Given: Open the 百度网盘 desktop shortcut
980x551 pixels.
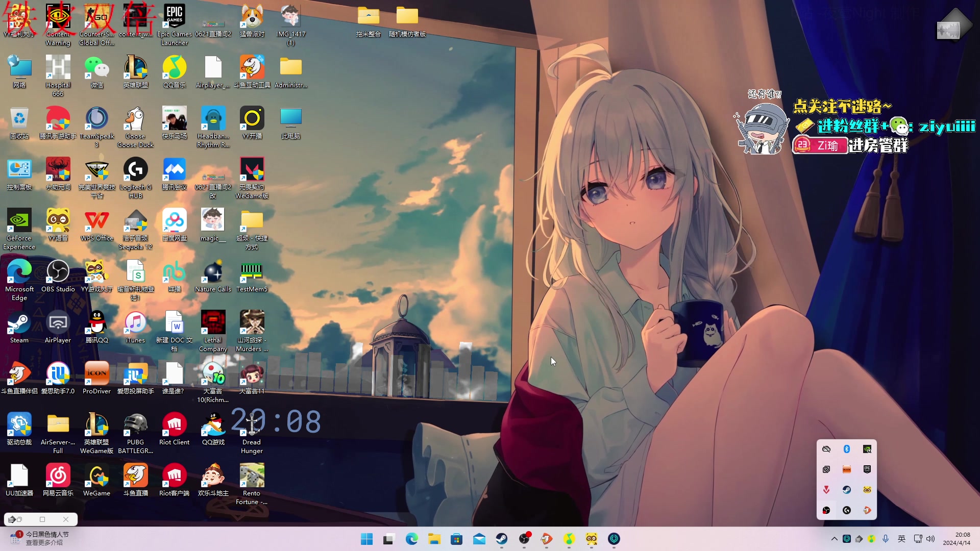Looking at the screenshot, I should tap(175, 224).
